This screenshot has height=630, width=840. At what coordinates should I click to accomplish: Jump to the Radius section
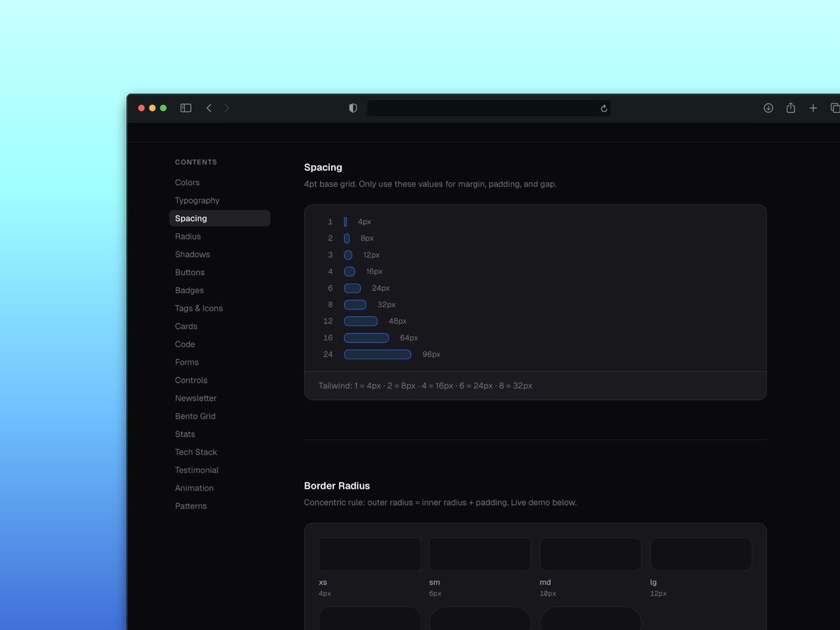(x=188, y=237)
